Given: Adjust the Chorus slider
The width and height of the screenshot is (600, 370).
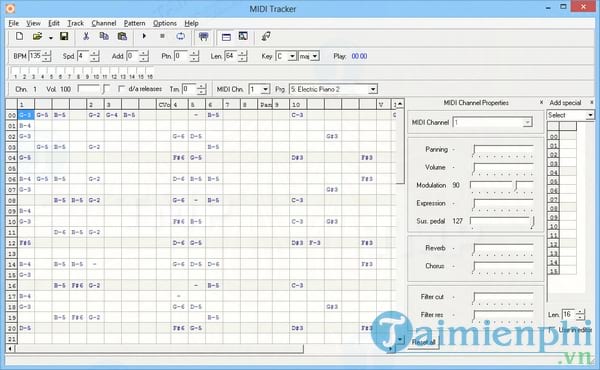Looking at the screenshot, I should [503, 267].
